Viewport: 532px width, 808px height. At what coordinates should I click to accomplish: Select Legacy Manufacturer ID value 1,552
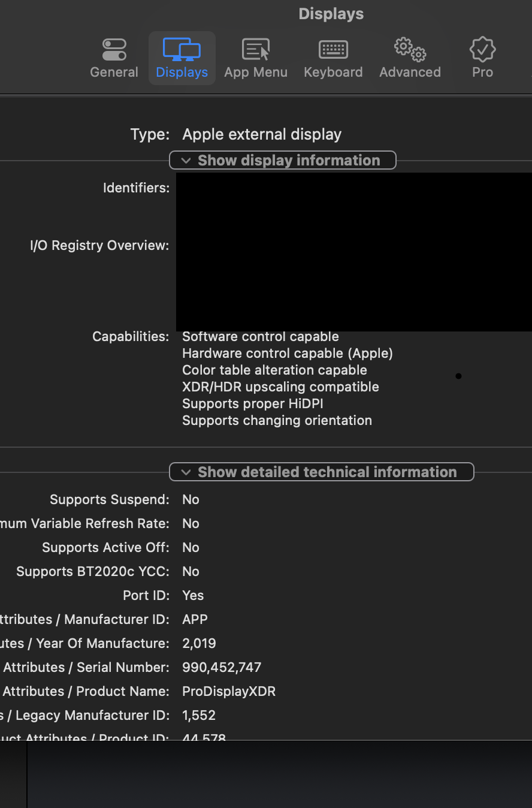(199, 715)
